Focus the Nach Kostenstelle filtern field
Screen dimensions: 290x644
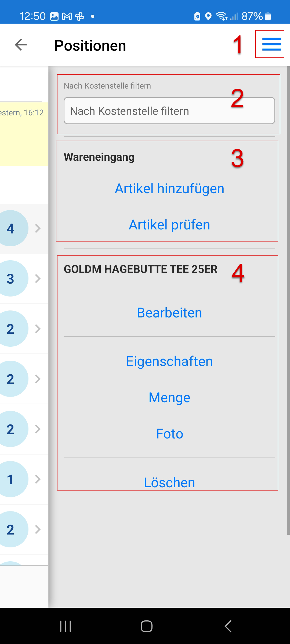click(x=169, y=111)
